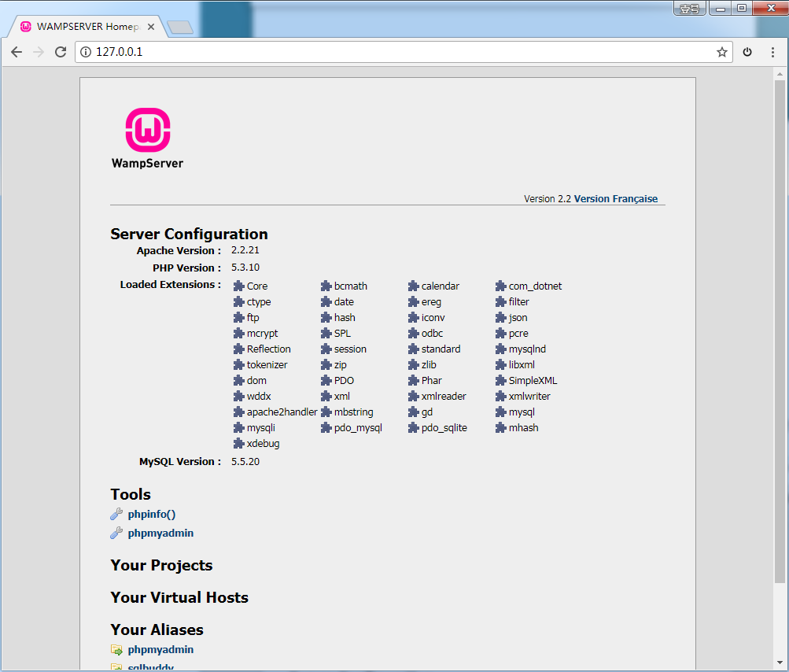Click the address bar showing 127.0.0.1
Screen dimensions: 789x672
tap(393, 52)
